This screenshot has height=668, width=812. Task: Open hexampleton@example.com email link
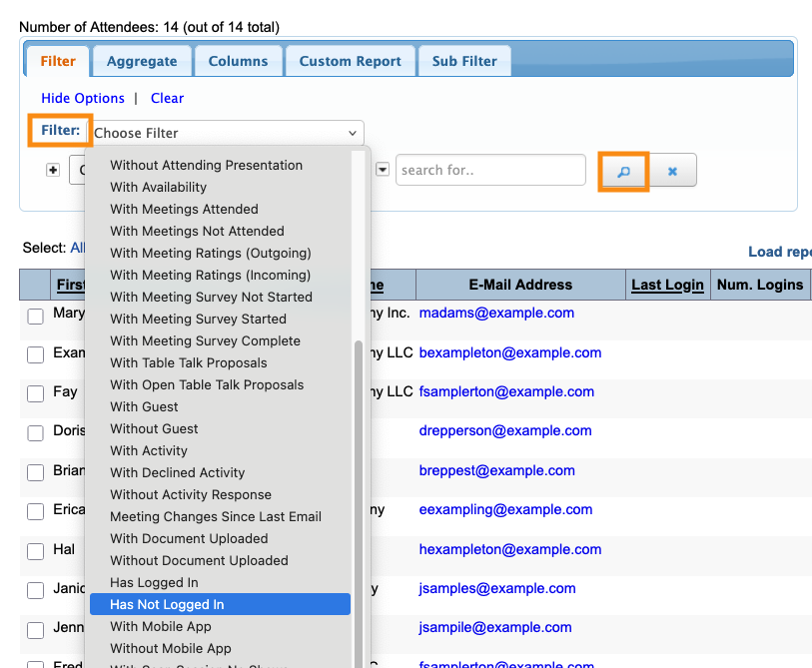510,549
